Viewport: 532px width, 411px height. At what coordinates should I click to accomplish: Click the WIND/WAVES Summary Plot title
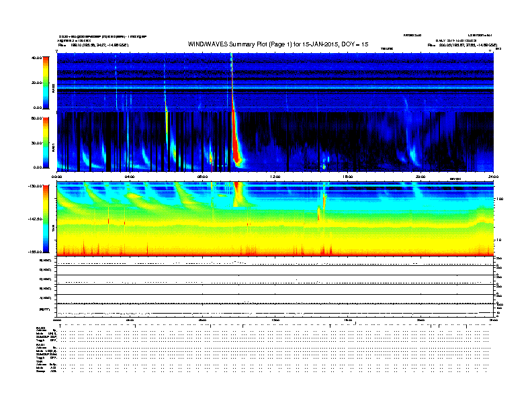[278, 44]
